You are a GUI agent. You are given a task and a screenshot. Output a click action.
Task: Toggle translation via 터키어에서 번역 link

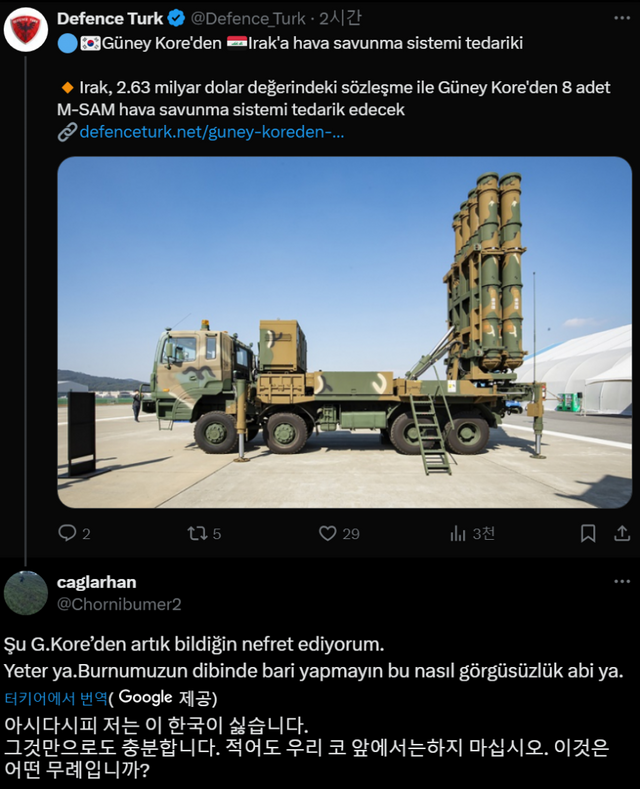(56, 698)
